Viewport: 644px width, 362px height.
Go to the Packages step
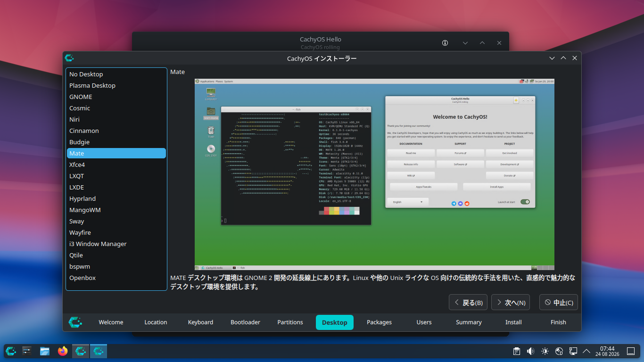click(380, 322)
